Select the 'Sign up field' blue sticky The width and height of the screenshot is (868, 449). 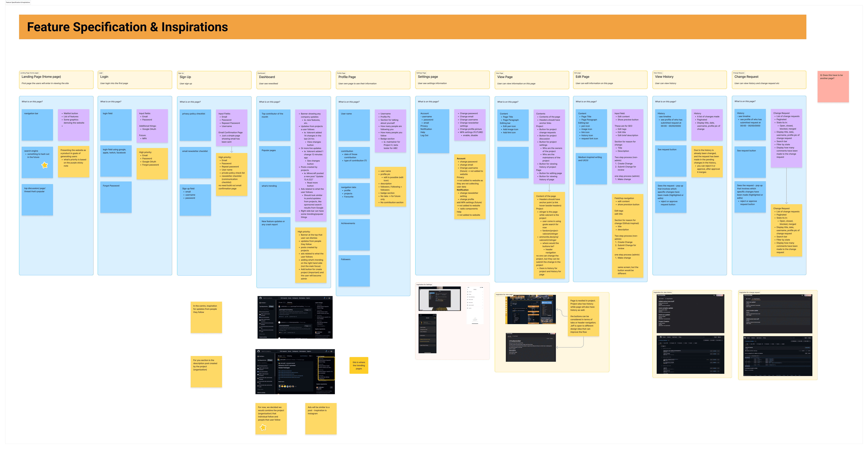coord(195,200)
